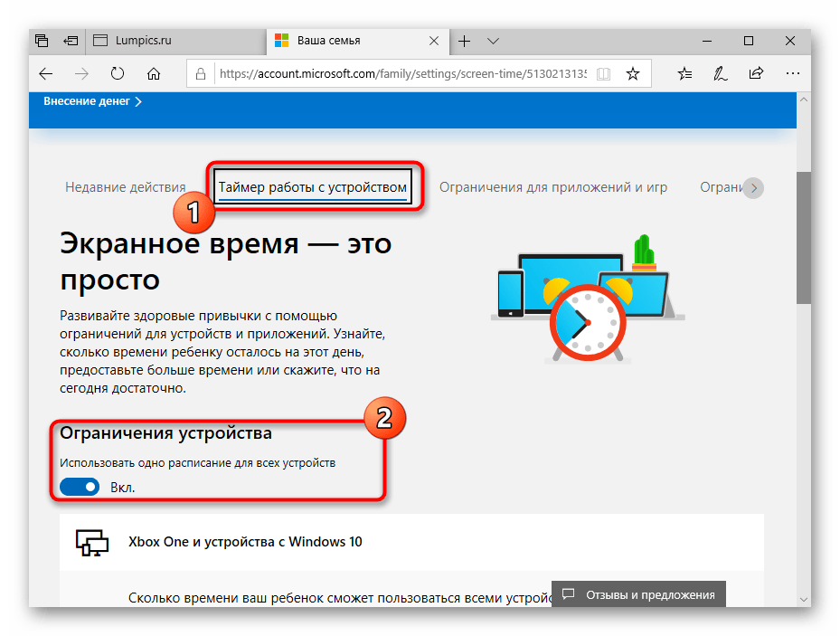Viewport: 840px width, 636px height.
Task: Follow the Внесение денег link
Action: click(87, 101)
